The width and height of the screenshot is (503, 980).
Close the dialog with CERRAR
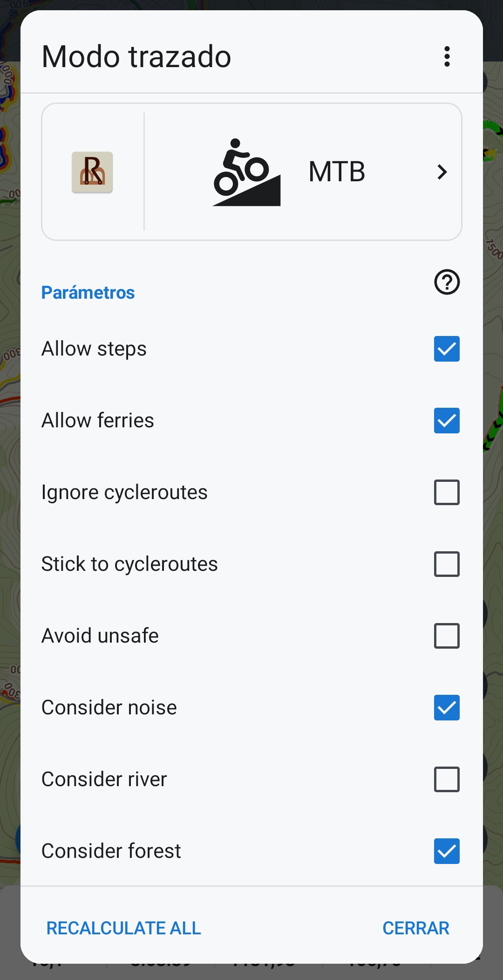[415, 928]
